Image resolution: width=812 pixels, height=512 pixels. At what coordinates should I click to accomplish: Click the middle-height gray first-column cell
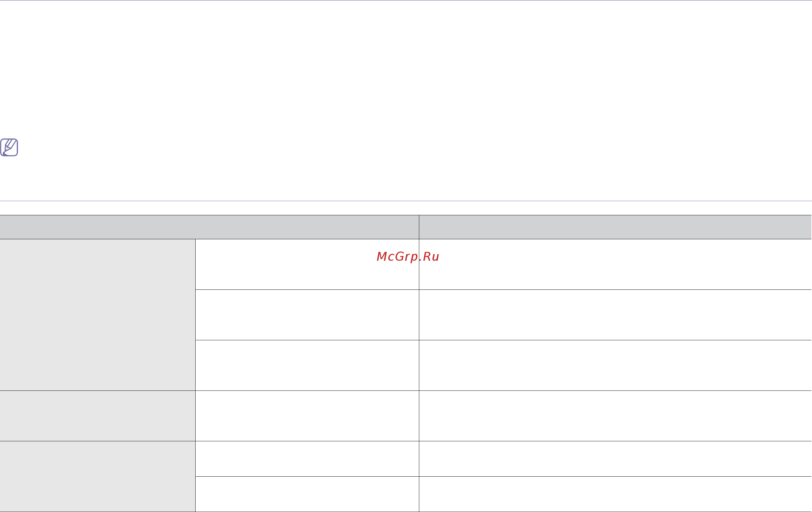tap(97, 416)
